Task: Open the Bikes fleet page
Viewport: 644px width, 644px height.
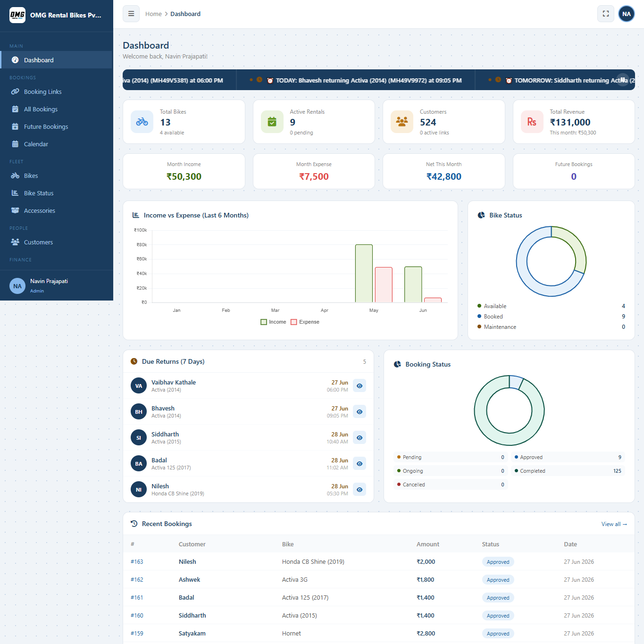Action: click(56, 176)
